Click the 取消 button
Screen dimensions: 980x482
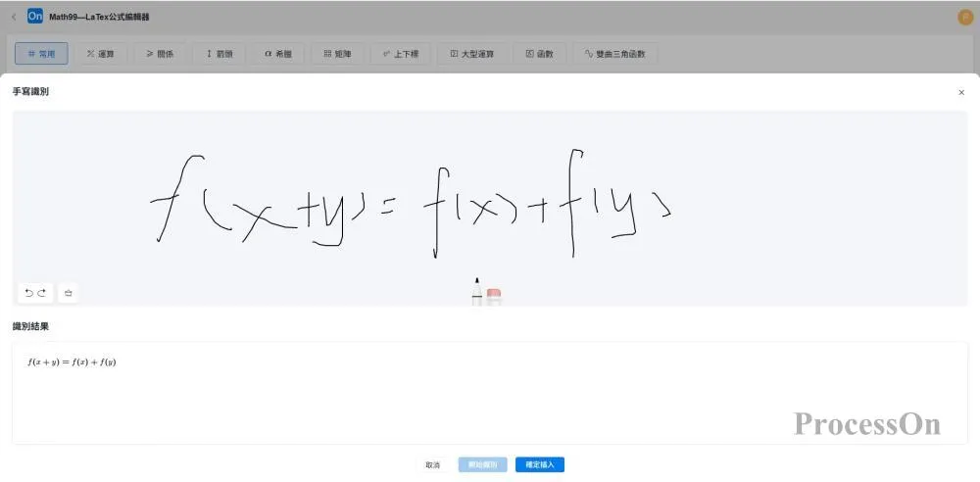pyautogui.click(x=432, y=464)
